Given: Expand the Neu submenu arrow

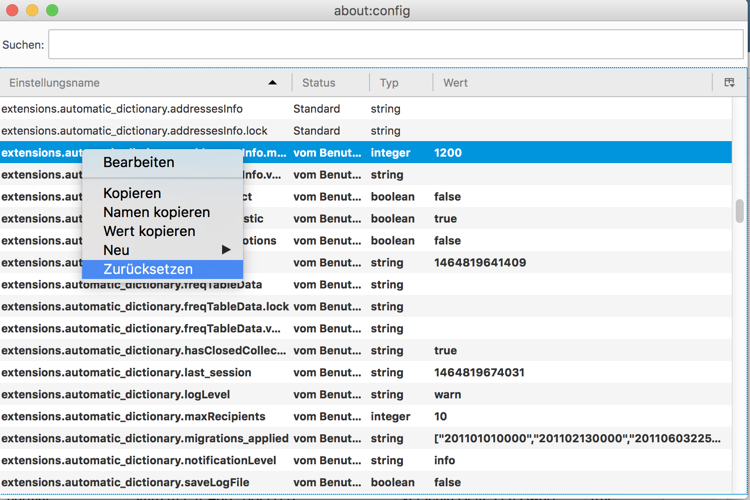Looking at the screenshot, I should (x=226, y=250).
